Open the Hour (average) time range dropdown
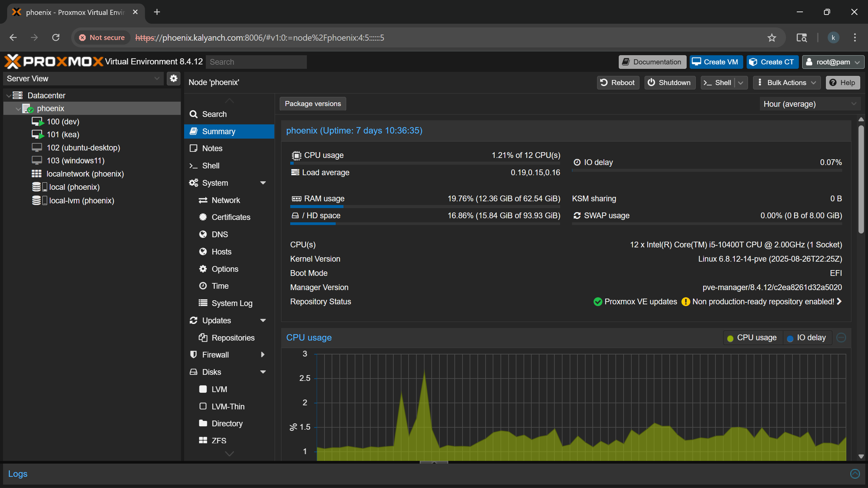 pyautogui.click(x=810, y=104)
